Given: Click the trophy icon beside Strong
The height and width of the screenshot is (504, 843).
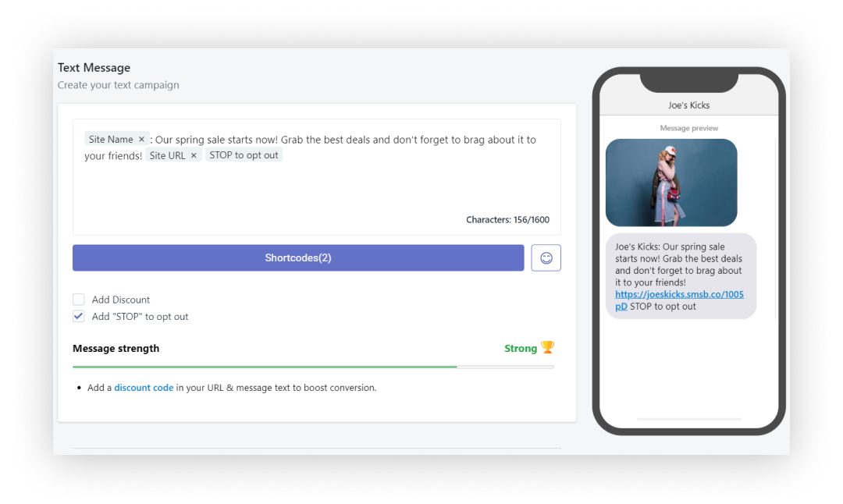Looking at the screenshot, I should 547,347.
